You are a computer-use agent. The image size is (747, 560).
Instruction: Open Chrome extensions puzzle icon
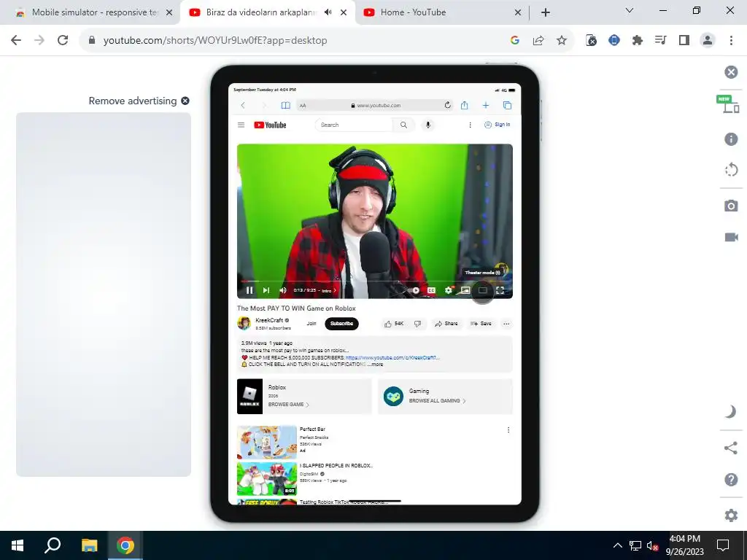pos(638,41)
